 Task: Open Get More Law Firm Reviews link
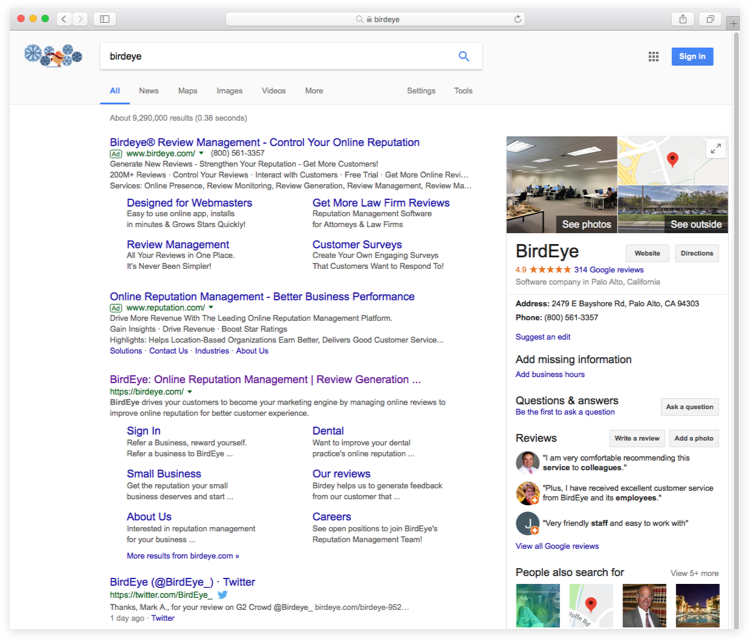tap(381, 203)
